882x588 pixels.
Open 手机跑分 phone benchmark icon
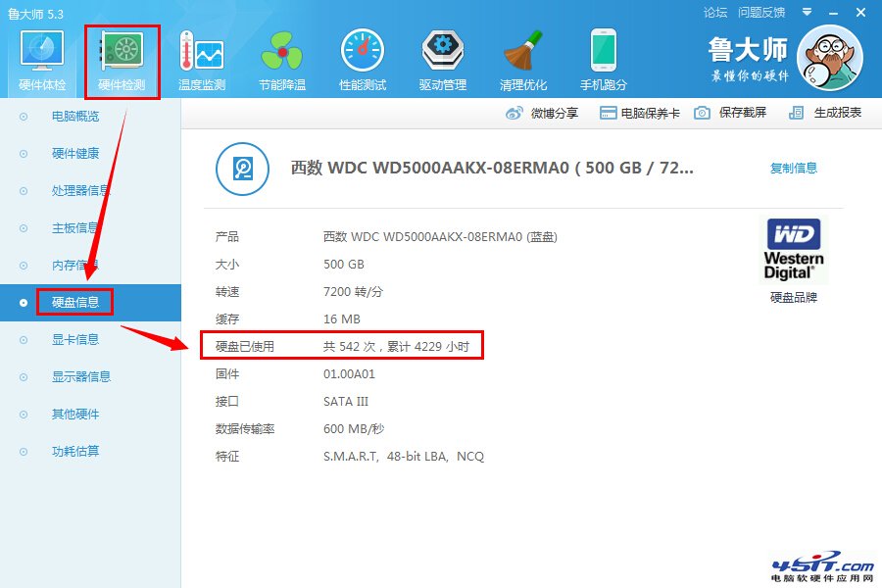[604, 50]
